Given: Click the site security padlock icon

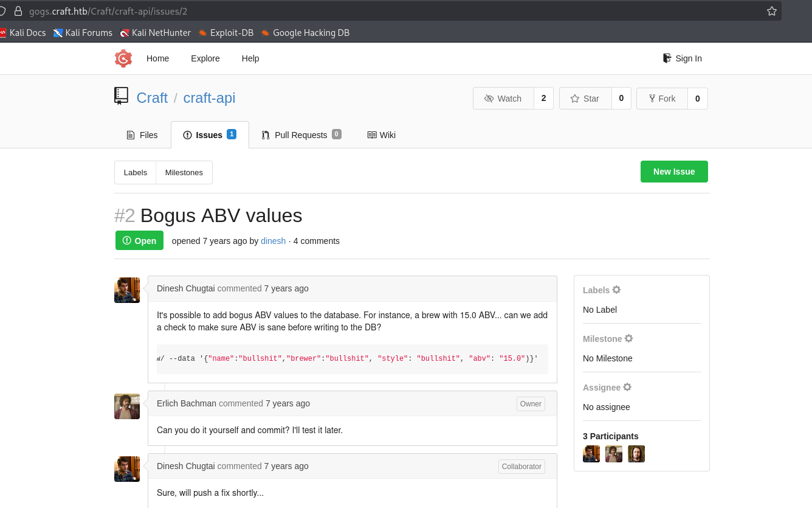Looking at the screenshot, I should coord(18,11).
